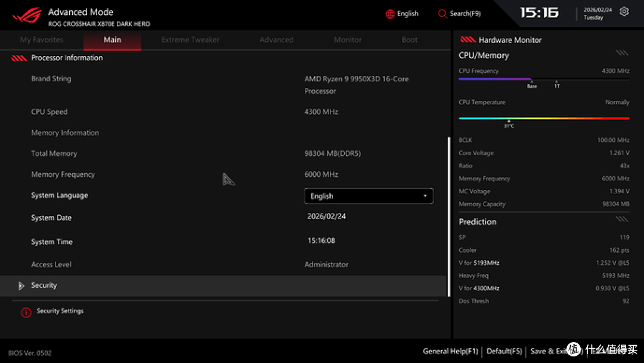Viewport: 644px width, 363px height.
Task: Click the Memory Information label
Action: 65,133
